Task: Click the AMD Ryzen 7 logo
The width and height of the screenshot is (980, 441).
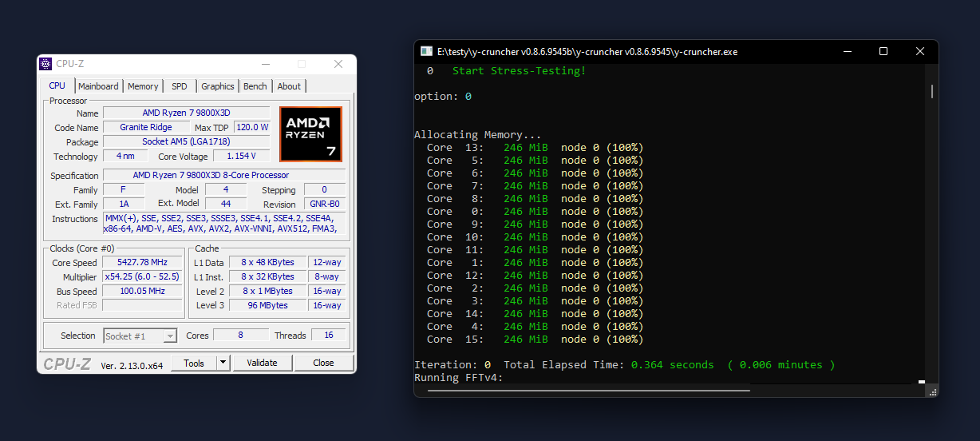Action: pos(310,133)
